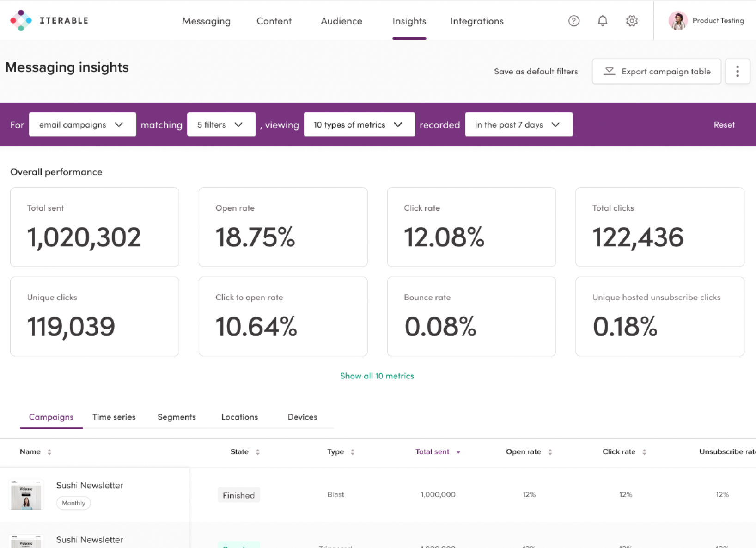
Task: Click the Total clicks metric card
Action: pyautogui.click(x=660, y=227)
